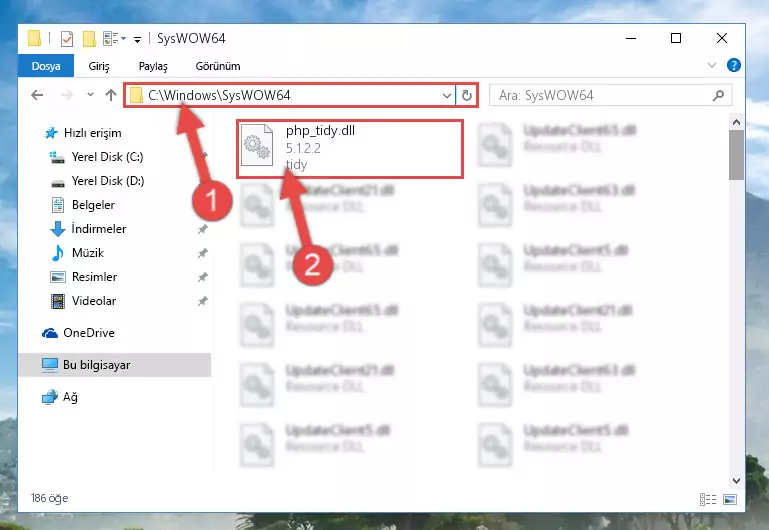The width and height of the screenshot is (769, 530).
Task: Switch to the Giriş tab
Action: (x=99, y=66)
